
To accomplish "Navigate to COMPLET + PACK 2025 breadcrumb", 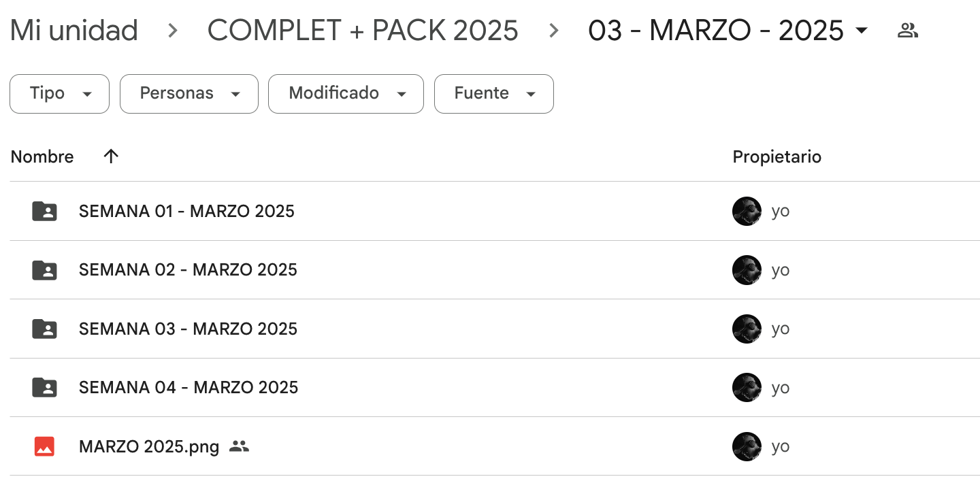I will [x=363, y=31].
